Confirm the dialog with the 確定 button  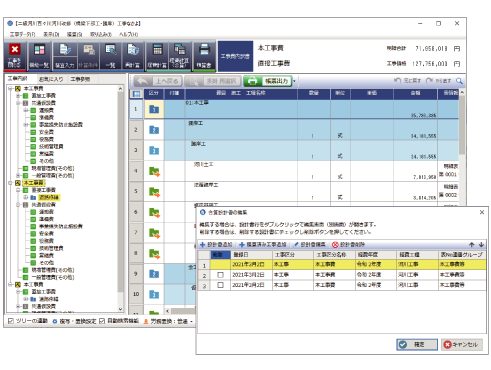point(417,345)
